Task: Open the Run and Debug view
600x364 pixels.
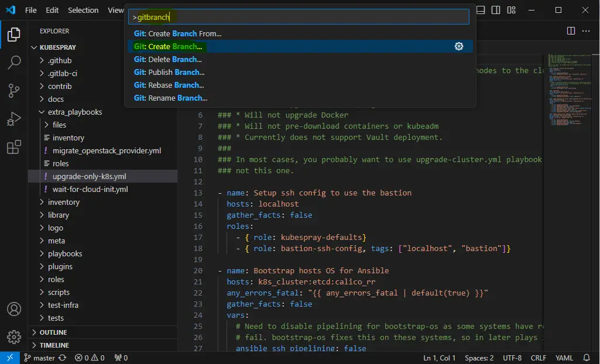Action: (x=13, y=119)
